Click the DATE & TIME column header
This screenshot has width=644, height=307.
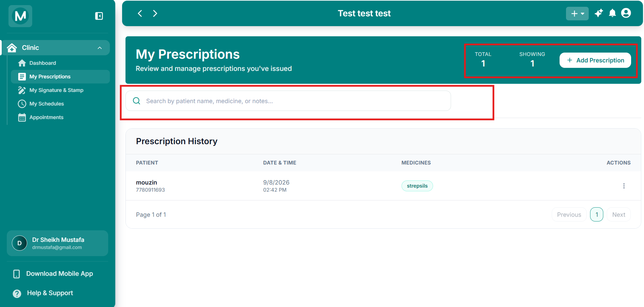tap(280, 163)
